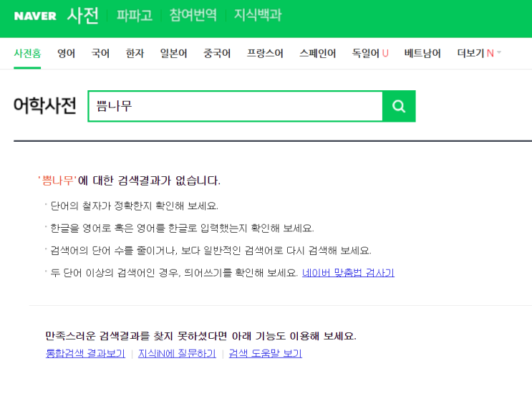
Task: Click the tip about 한글을 영어로 입력
Action: coord(182,228)
